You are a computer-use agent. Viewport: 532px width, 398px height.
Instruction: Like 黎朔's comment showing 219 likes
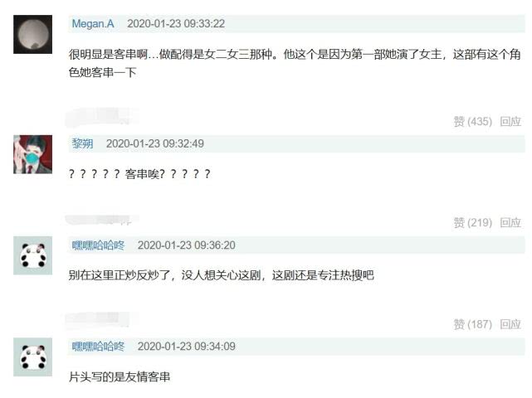pos(472,223)
